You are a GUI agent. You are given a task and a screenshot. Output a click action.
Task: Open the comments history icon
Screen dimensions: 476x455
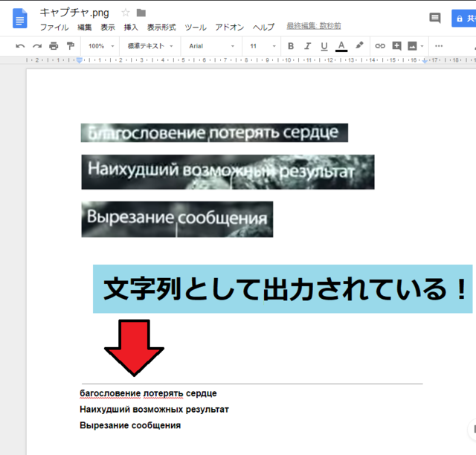pyautogui.click(x=435, y=18)
